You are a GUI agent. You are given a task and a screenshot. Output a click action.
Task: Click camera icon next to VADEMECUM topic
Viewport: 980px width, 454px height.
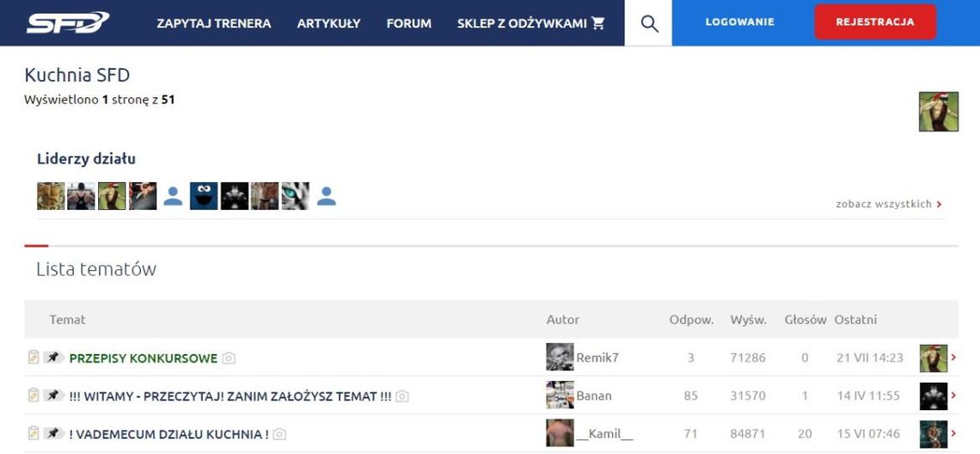point(278,435)
